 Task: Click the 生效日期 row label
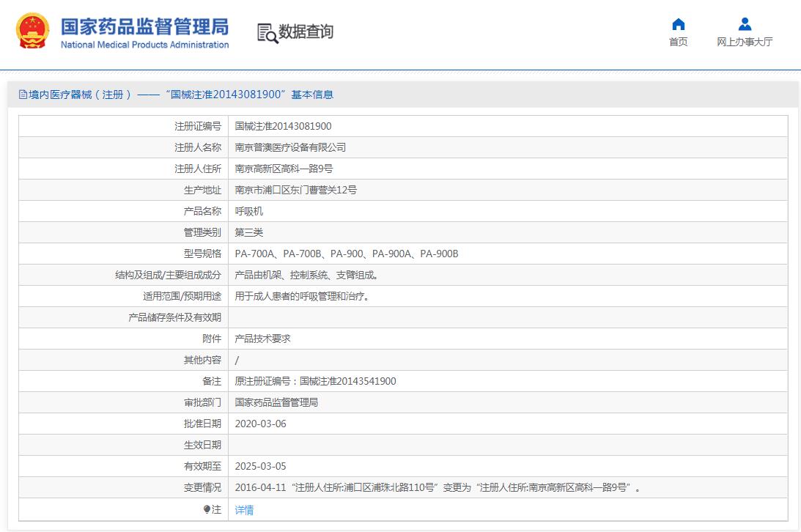(202, 446)
